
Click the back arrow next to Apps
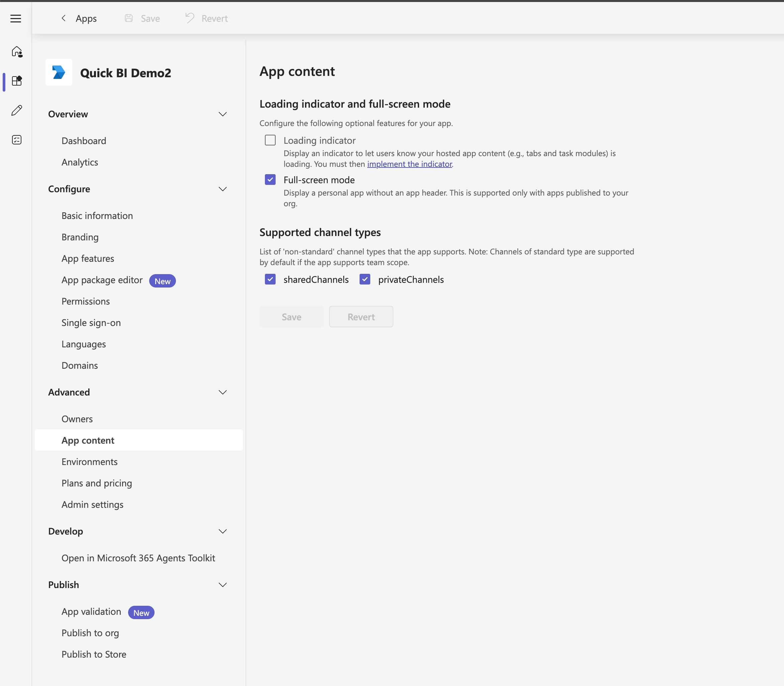point(64,18)
